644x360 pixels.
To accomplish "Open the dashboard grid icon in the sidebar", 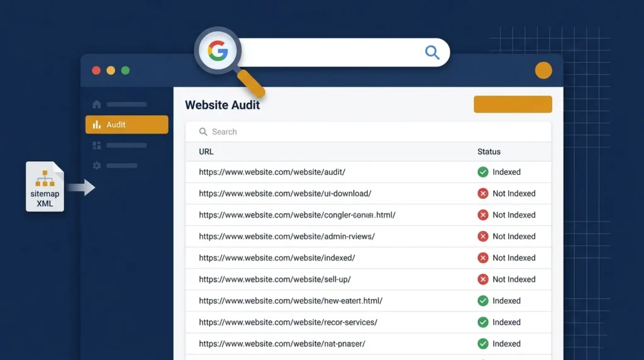I will coord(96,145).
